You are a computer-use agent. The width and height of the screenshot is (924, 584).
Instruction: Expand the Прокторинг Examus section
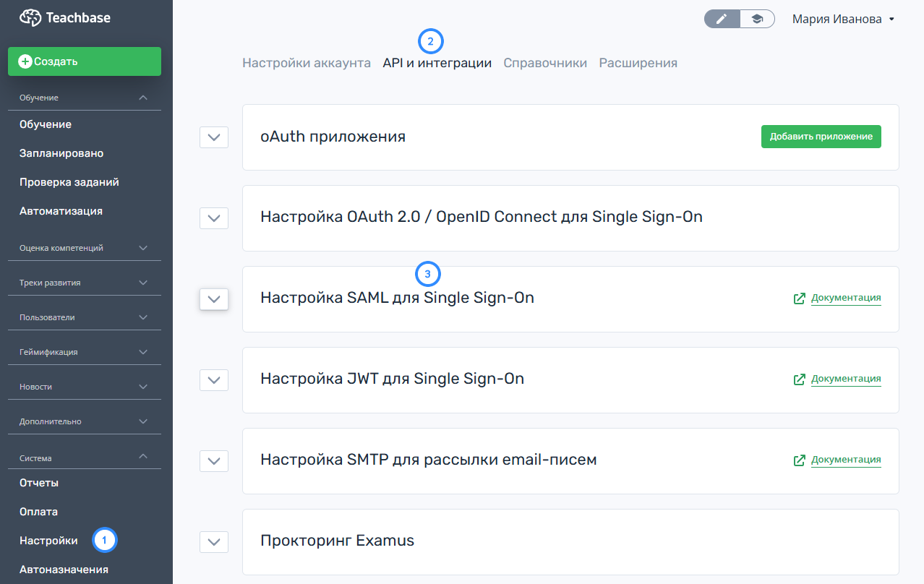(213, 541)
